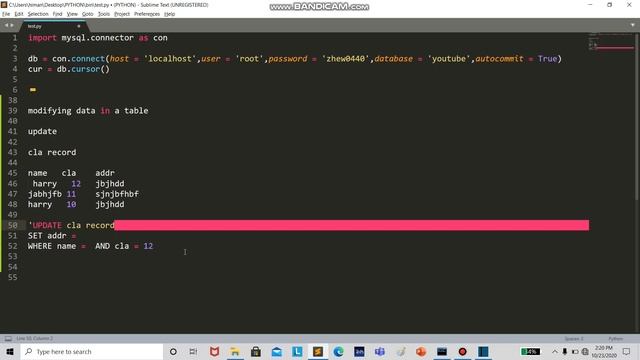Click the 'zhew0440' password string

[346, 58]
